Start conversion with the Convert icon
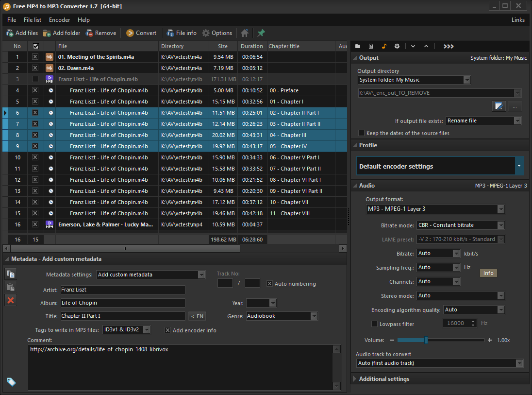This screenshot has width=532, height=395. coord(130,33)
